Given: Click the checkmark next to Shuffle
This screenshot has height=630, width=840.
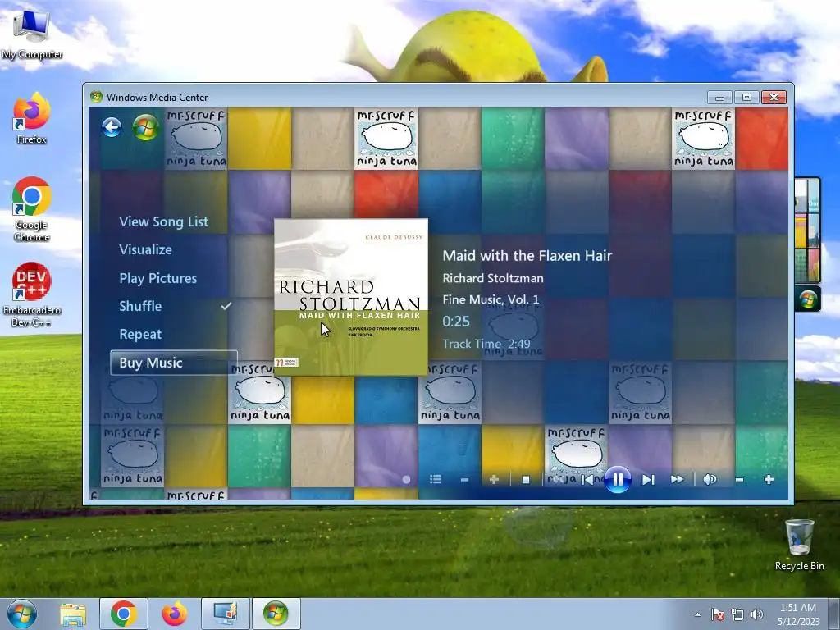Looking at the screenshot, I should click(x=226, y=306).
